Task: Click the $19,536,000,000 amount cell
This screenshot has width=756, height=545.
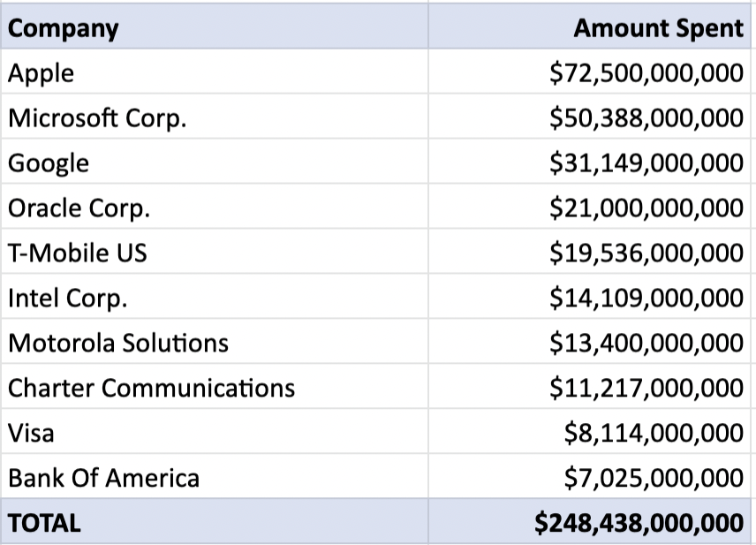Action: click(646, 254)
